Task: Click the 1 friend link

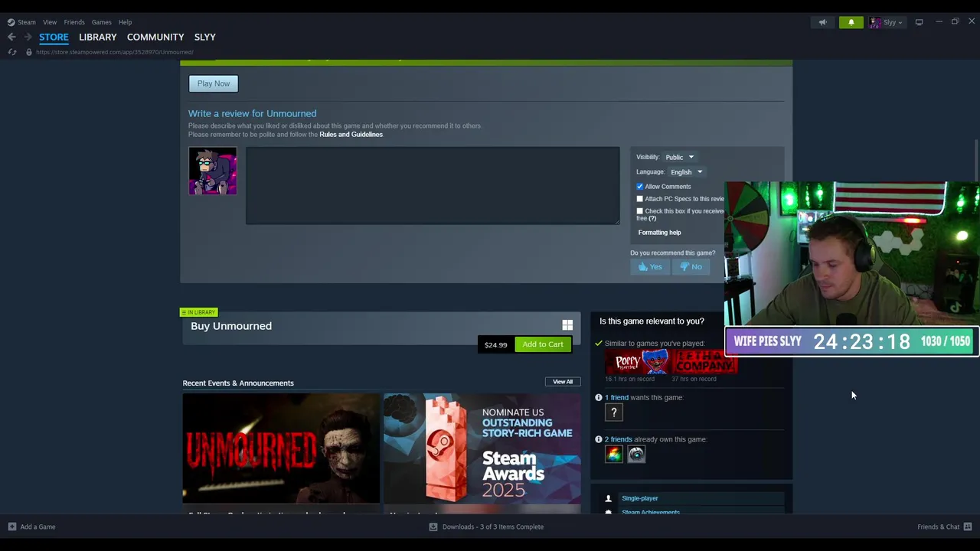Action: (x=616, y=397)
